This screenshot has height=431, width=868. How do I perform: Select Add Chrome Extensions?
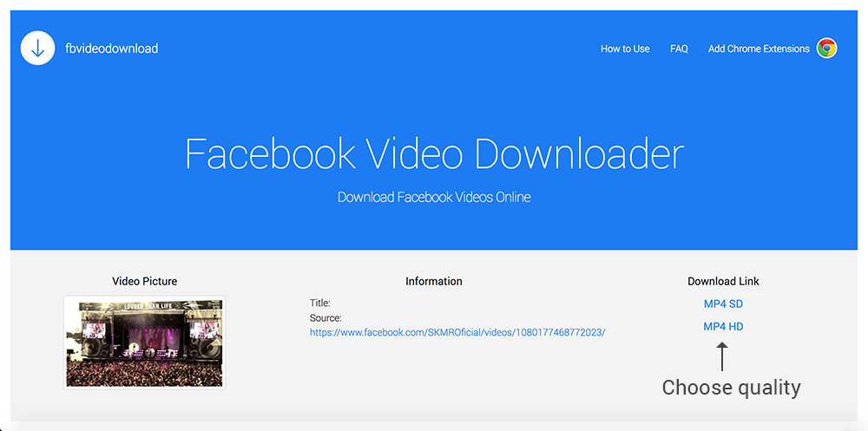[759, 49]
